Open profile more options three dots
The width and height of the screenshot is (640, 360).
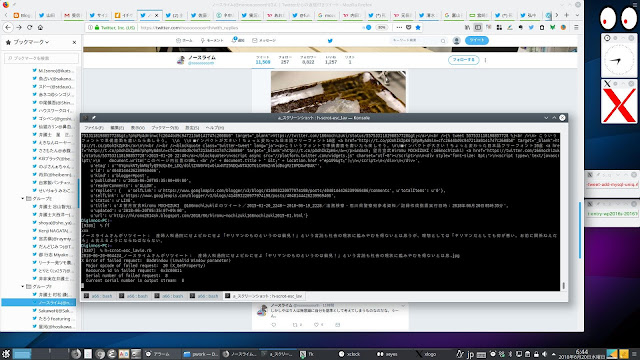pos(485,60)
